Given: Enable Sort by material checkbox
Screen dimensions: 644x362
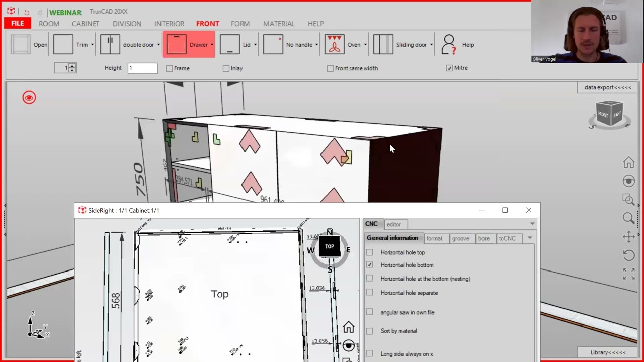Looking at the screenshot, I should 370,331.
